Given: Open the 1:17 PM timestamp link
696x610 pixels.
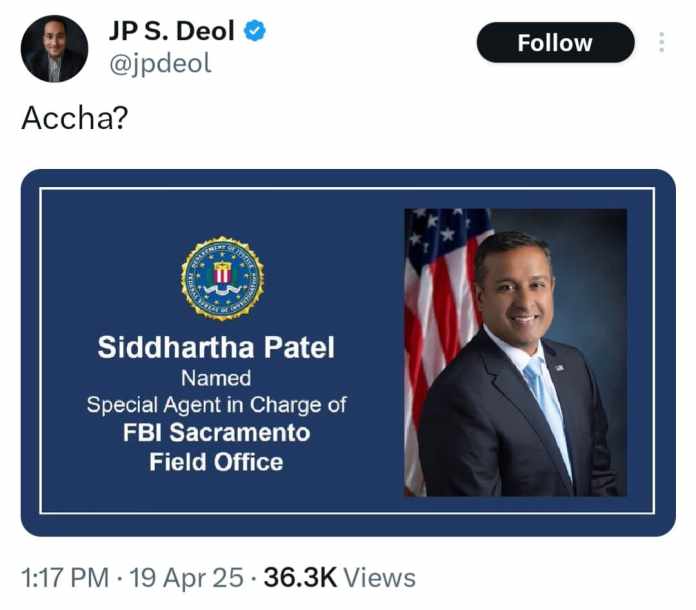Looking at the screenshot, I should click(x=62, y=578).
